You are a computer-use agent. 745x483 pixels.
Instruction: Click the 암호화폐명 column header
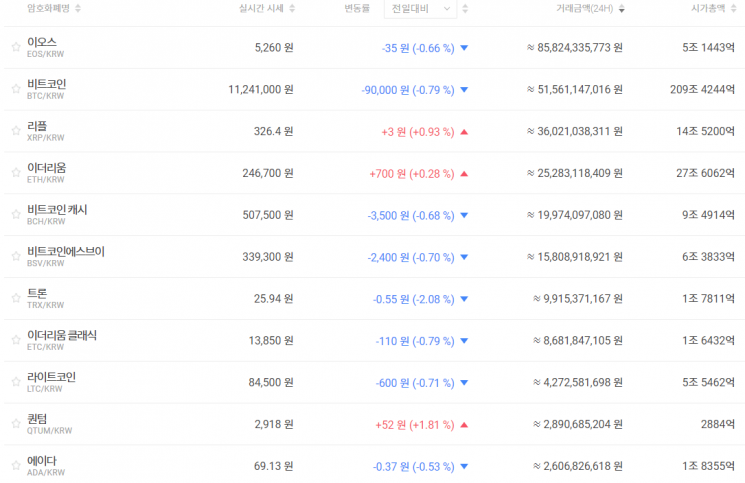coord(48,9)
